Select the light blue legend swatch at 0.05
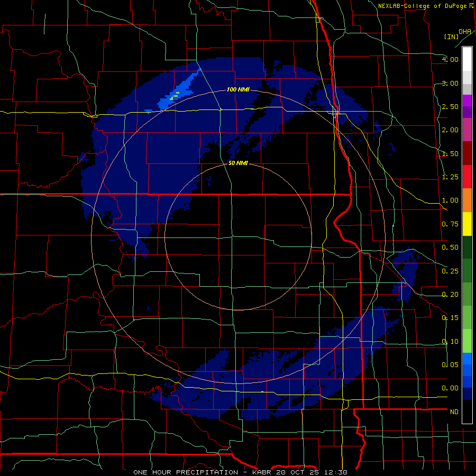Viewport: 476px width, 476px height. tap(467, 359)
